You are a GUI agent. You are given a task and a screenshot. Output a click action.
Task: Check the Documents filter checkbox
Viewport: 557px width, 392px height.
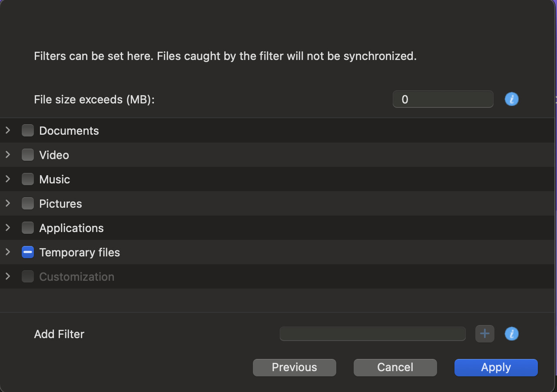[x=28, y=130]
